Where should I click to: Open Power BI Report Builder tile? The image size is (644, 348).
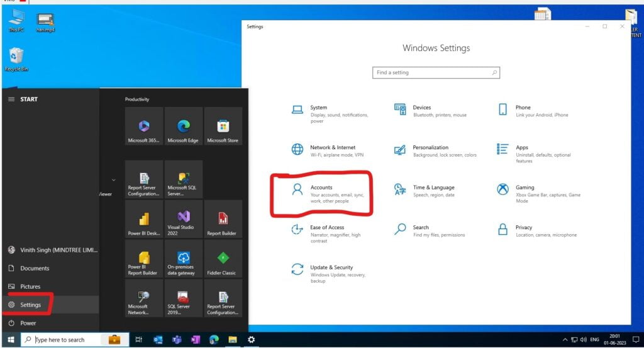[144, 259]
